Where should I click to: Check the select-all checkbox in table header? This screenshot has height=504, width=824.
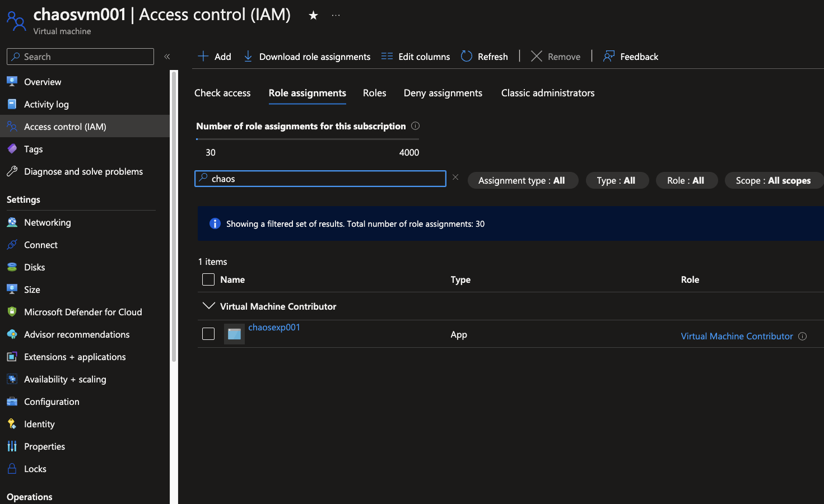(x=208, y=279)
